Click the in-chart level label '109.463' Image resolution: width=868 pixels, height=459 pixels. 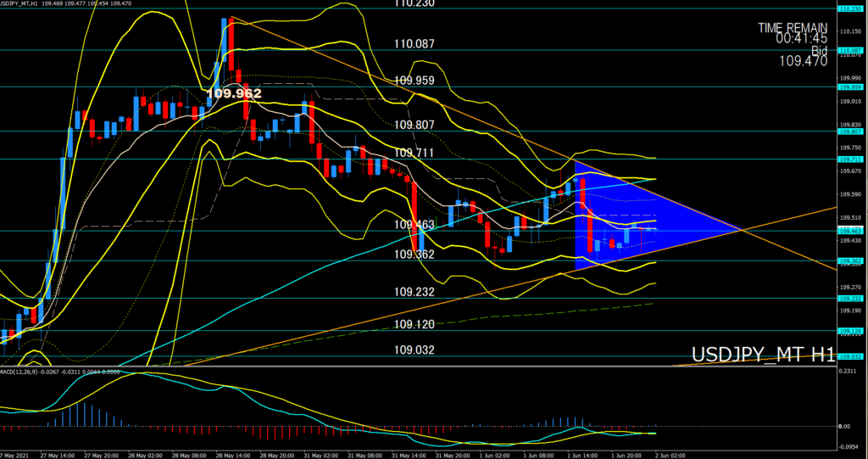coord(414,225)
